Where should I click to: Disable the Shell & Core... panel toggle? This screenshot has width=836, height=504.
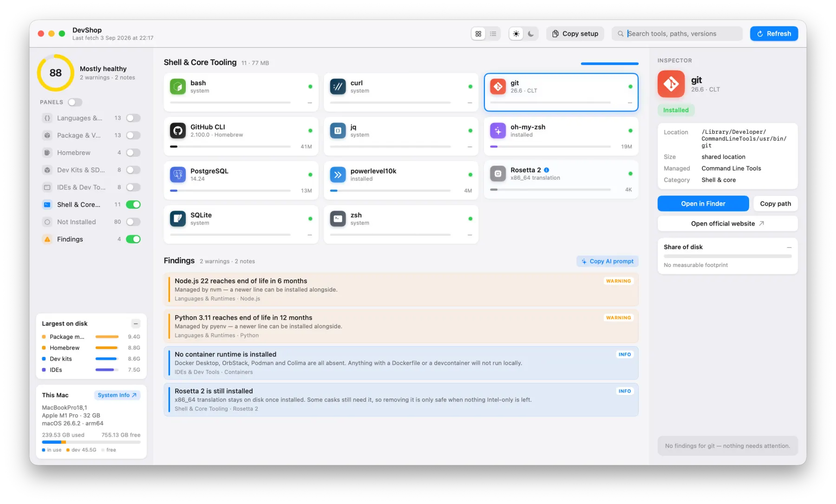133,204
